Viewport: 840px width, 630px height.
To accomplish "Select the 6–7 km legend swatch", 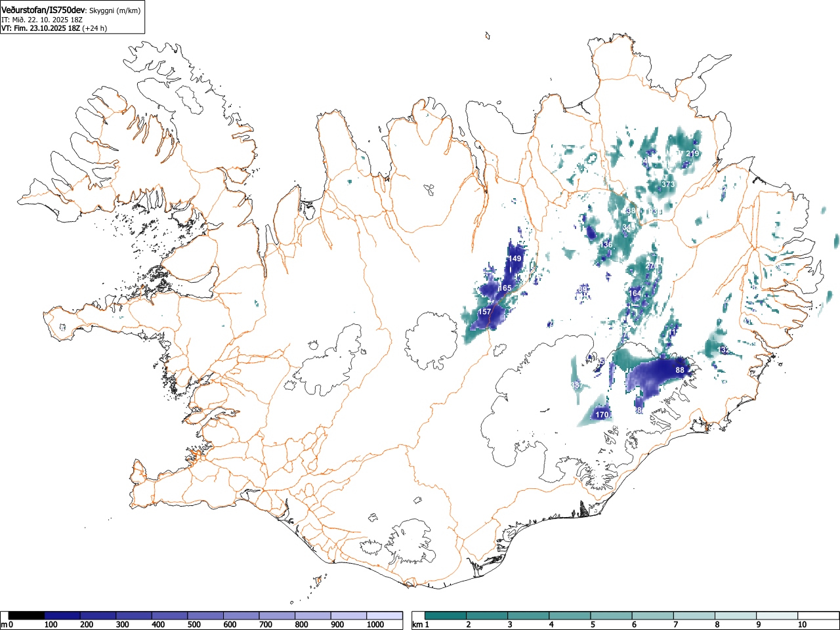I will (652, 616).
